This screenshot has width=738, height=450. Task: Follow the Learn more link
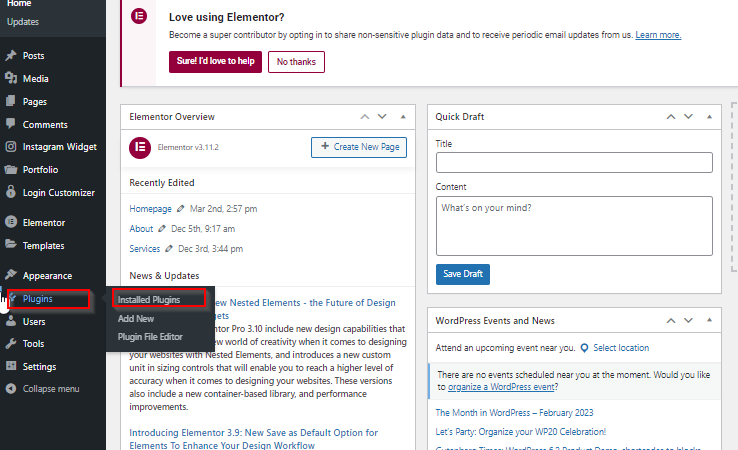point(658,35)
